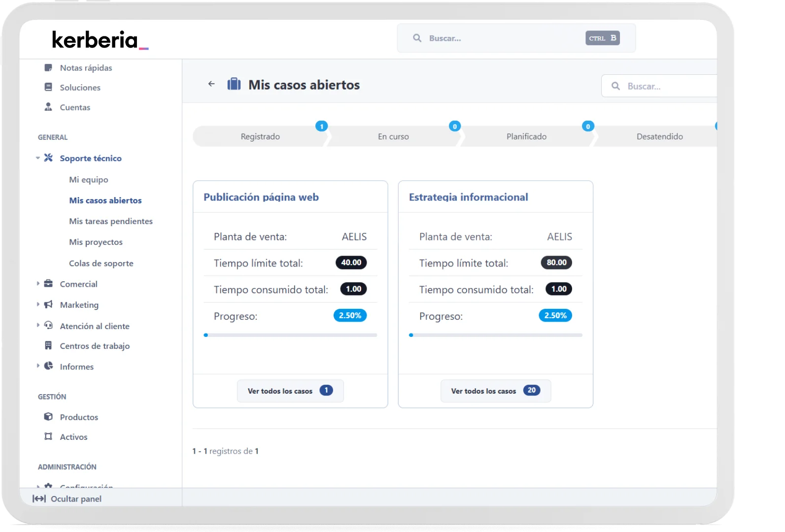The height and width of the screenshot is (532, 785).
Task: Click the En curso count badge 0
Action: tap(455, 126)
